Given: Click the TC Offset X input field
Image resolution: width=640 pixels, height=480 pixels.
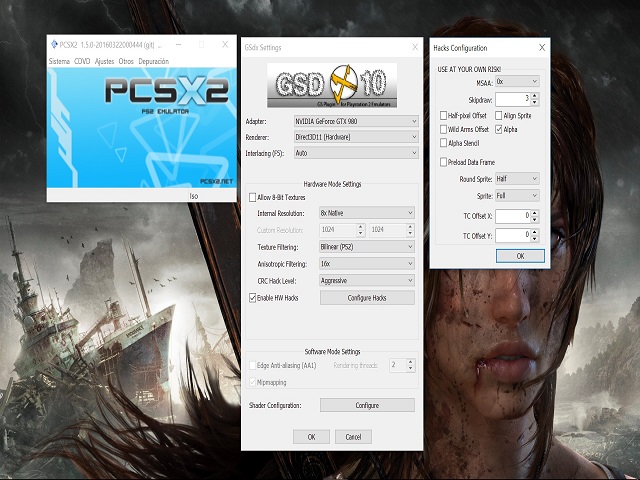Looking at the screenshot, I should (513, 216).
